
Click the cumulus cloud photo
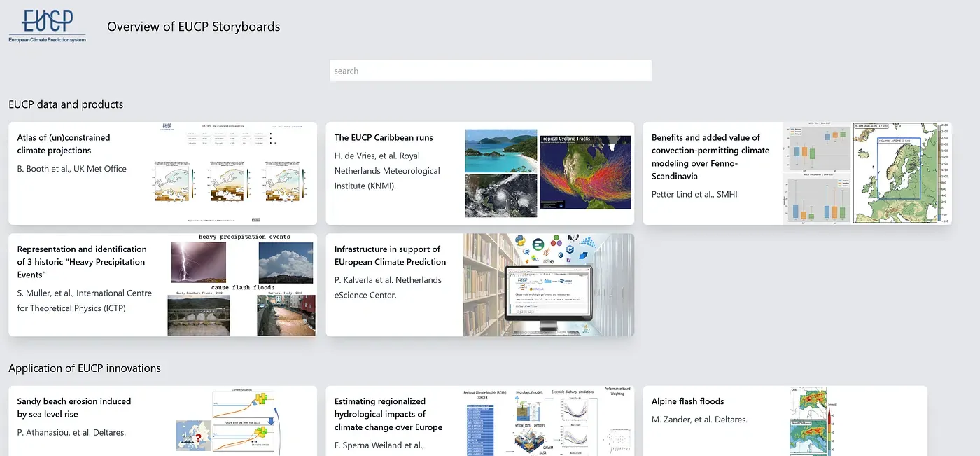286,263
